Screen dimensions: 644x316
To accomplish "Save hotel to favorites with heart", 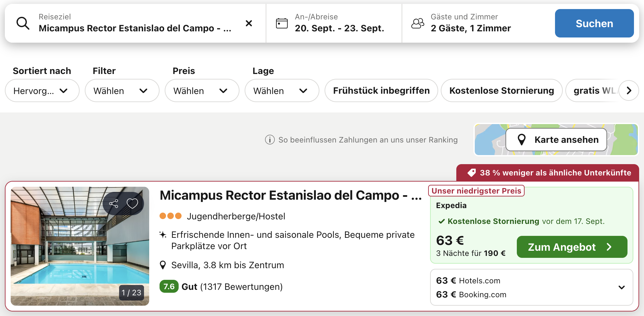I will click(132, 204).
